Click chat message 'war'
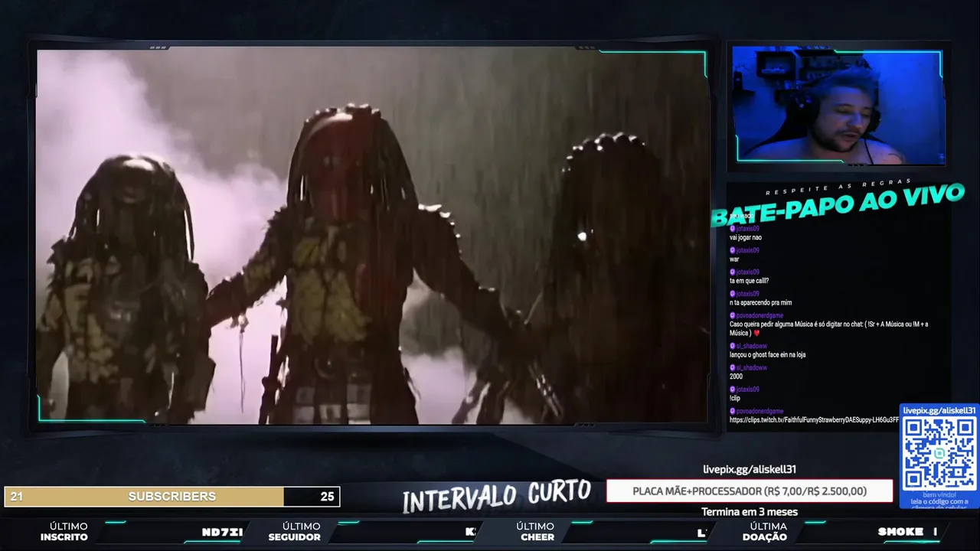Screen dimensions: 980x551 click(x=734, y=259)
